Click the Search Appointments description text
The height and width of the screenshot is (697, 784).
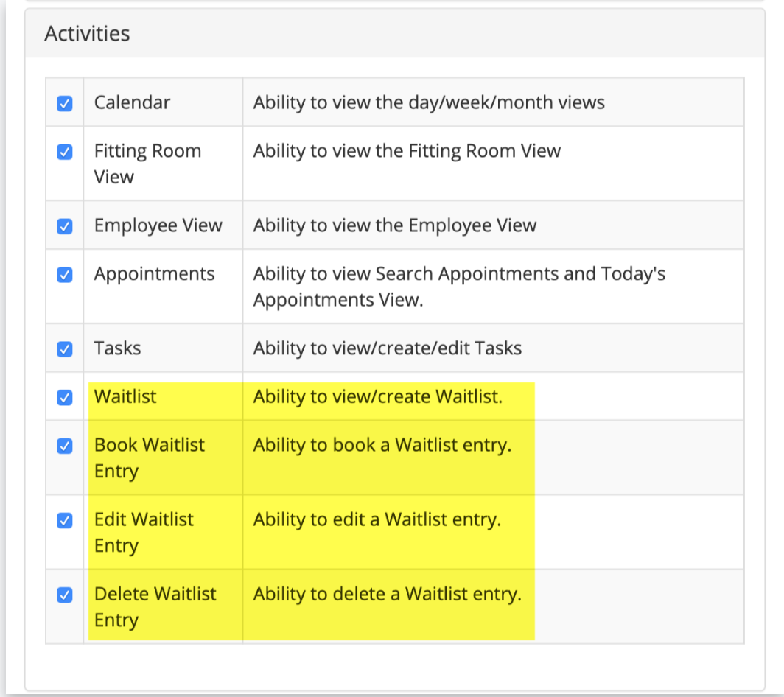point(460,287)
